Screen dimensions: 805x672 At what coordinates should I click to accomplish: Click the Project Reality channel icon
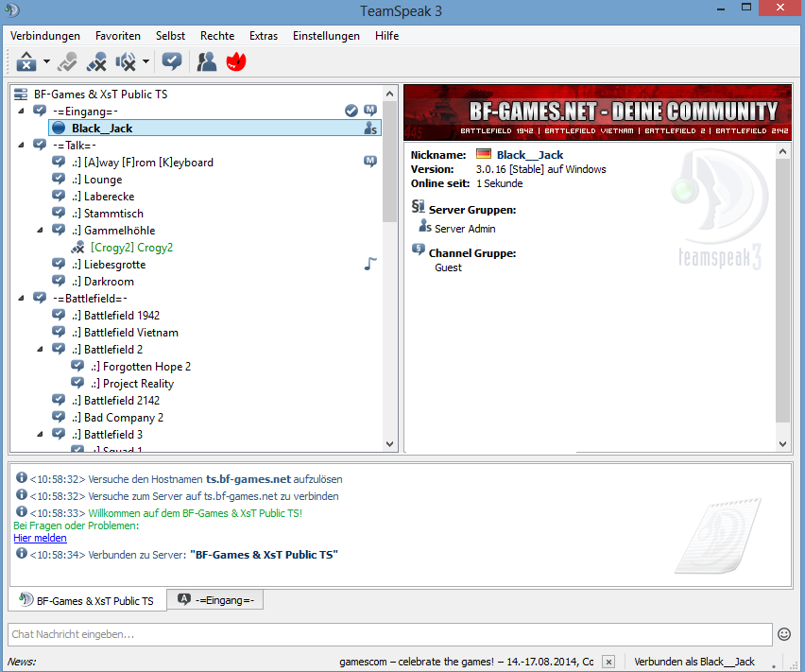[x=77, y=383]
